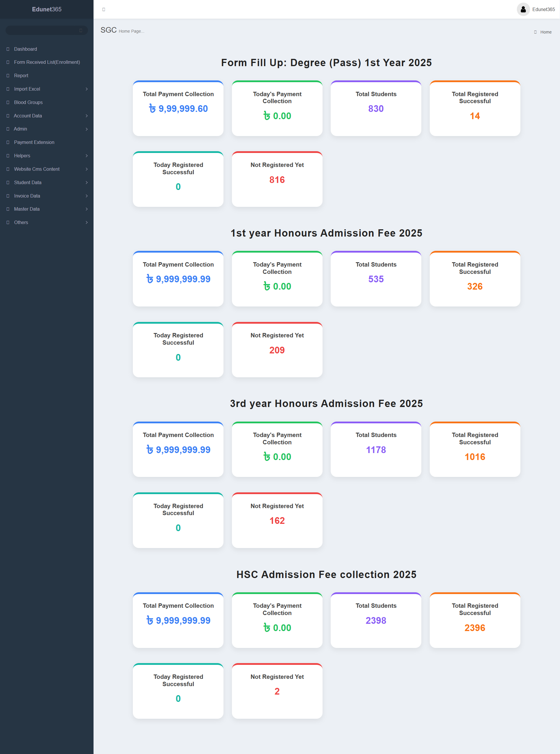Click the Home breadcrumb icon
560x754 pixels.
tap(535, 32)
